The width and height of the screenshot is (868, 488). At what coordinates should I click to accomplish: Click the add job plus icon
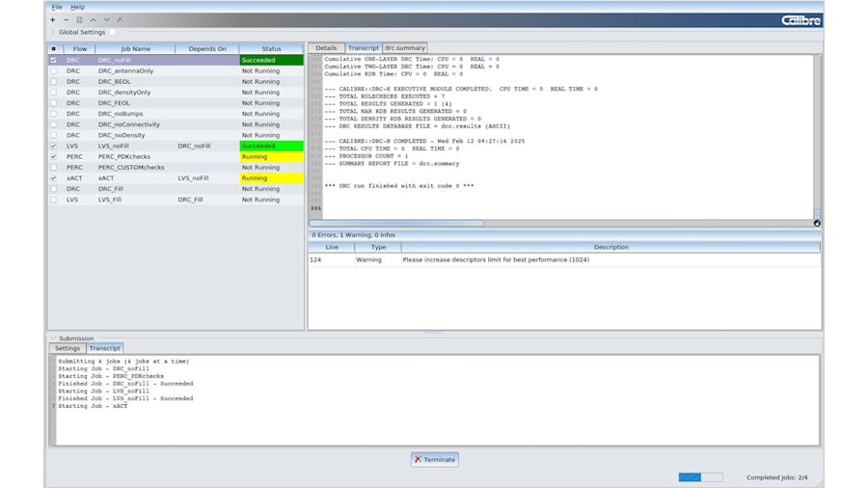tap(53, 20)
